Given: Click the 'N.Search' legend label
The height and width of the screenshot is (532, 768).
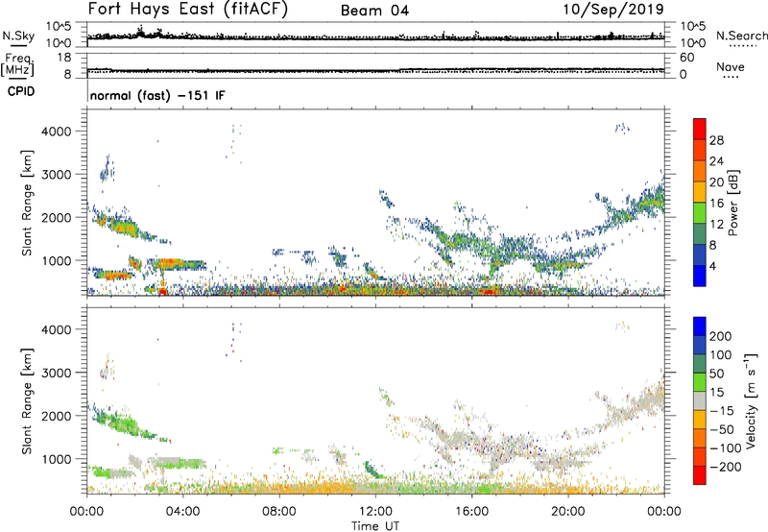Looking at the screenshot, I should click(x=741, y=36).
